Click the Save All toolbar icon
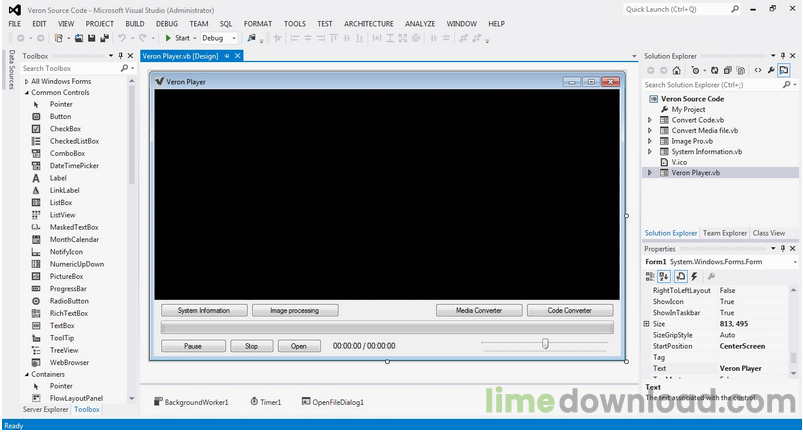This screenshot has width=803, height=432. [102, 38]
